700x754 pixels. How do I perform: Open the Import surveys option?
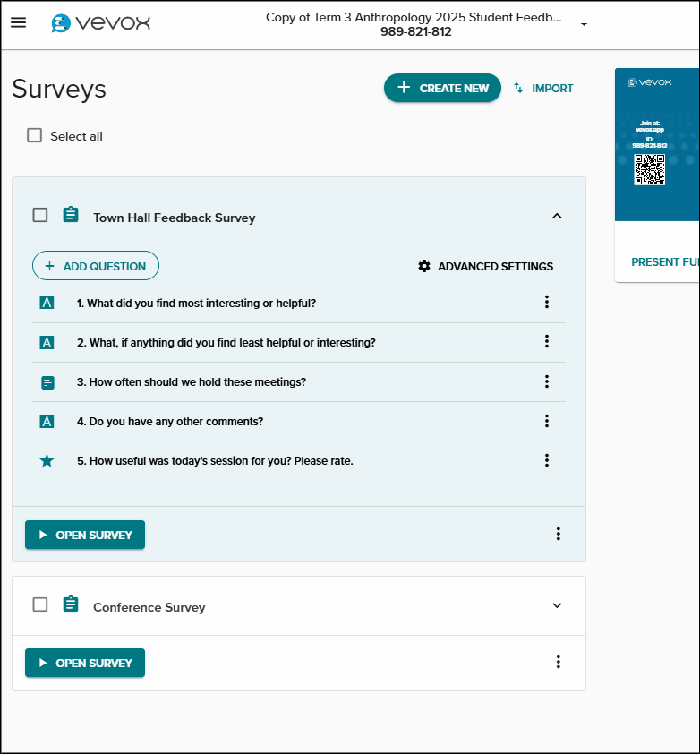[x=543, y=88]
